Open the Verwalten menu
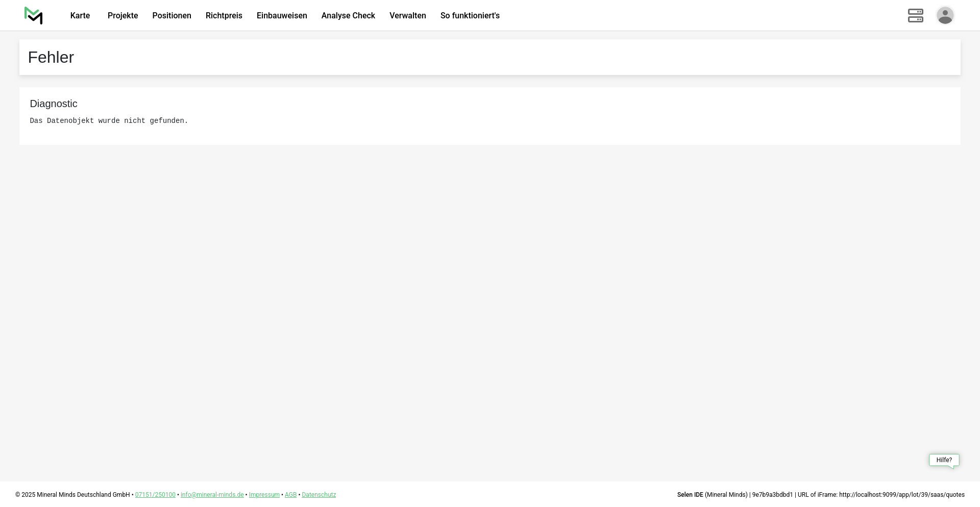This screenshot has height=507, width=980. click(x=407, y=16)
